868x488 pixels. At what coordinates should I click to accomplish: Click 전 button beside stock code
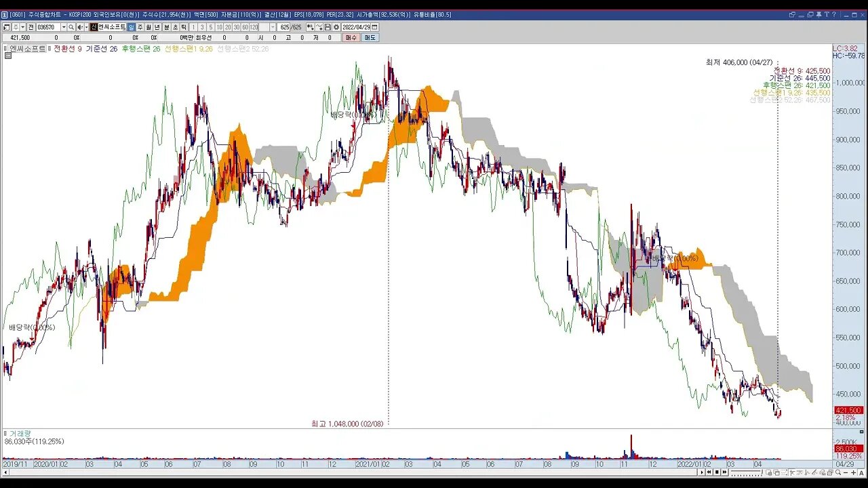(31, 27)
